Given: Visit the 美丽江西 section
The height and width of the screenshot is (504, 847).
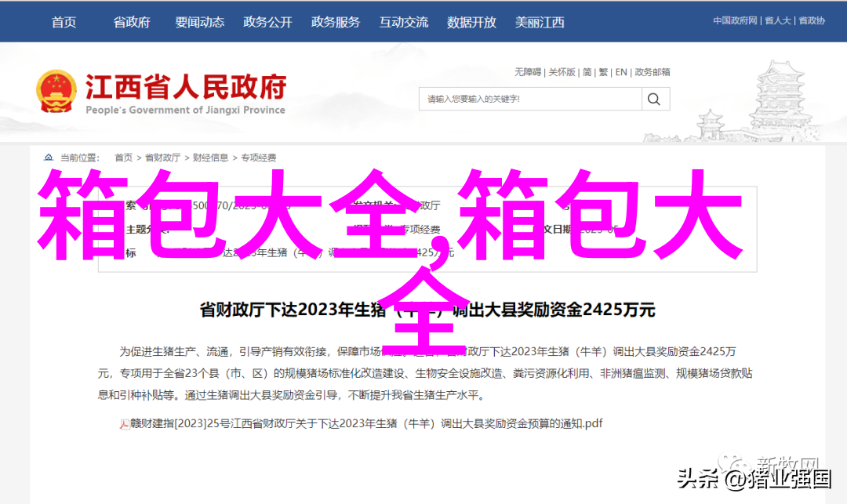Looking at the screenshot, I should click(540, 22).
